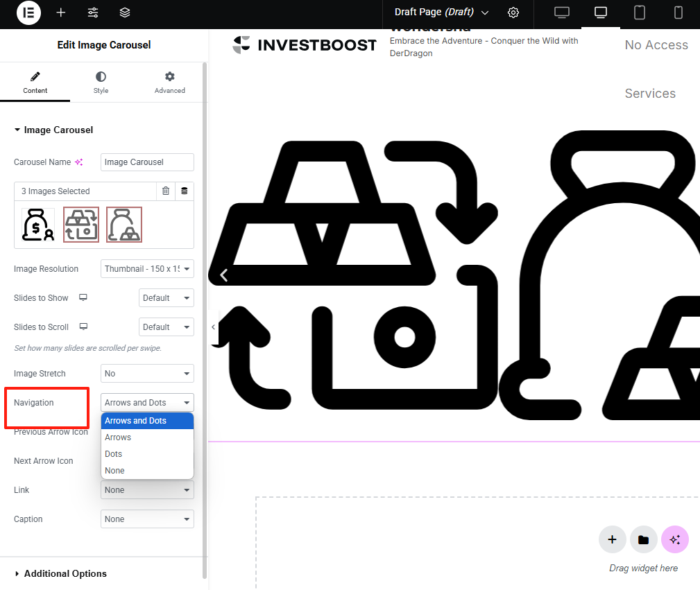
Task: Click the pink AI widget button
Action: pyautogui.click(x=674, y=539)
